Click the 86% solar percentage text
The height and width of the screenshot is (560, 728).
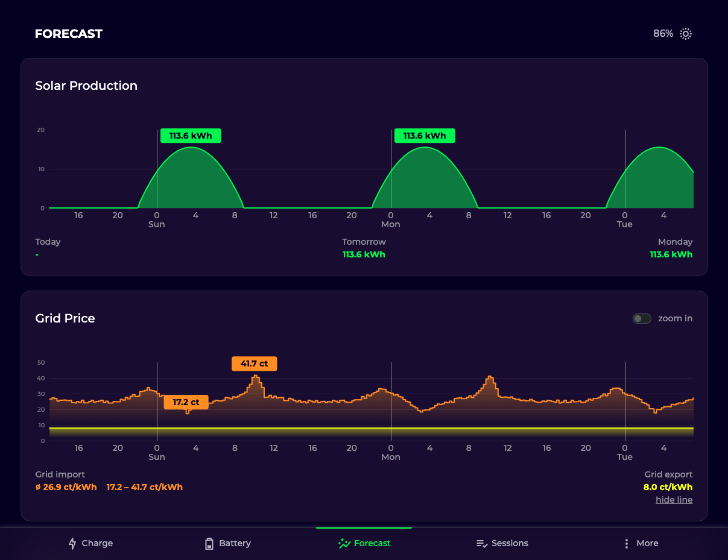[663, 34]
